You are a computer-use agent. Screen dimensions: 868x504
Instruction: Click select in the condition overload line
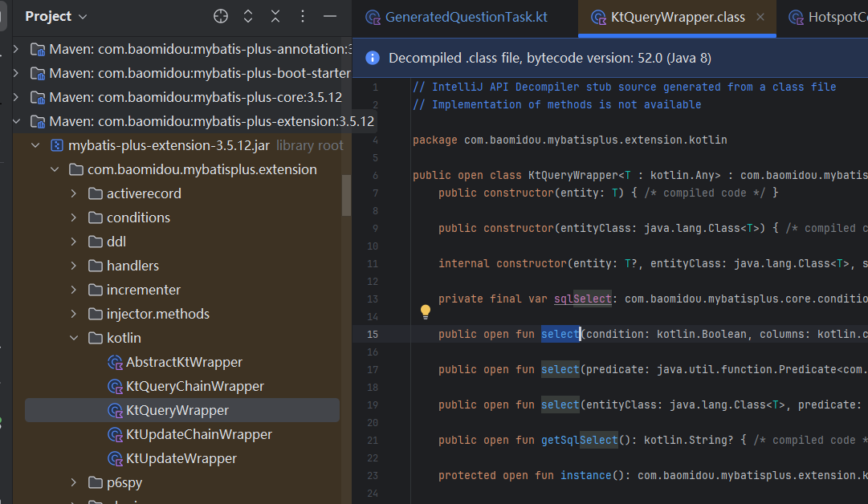[x=560, y=334]
